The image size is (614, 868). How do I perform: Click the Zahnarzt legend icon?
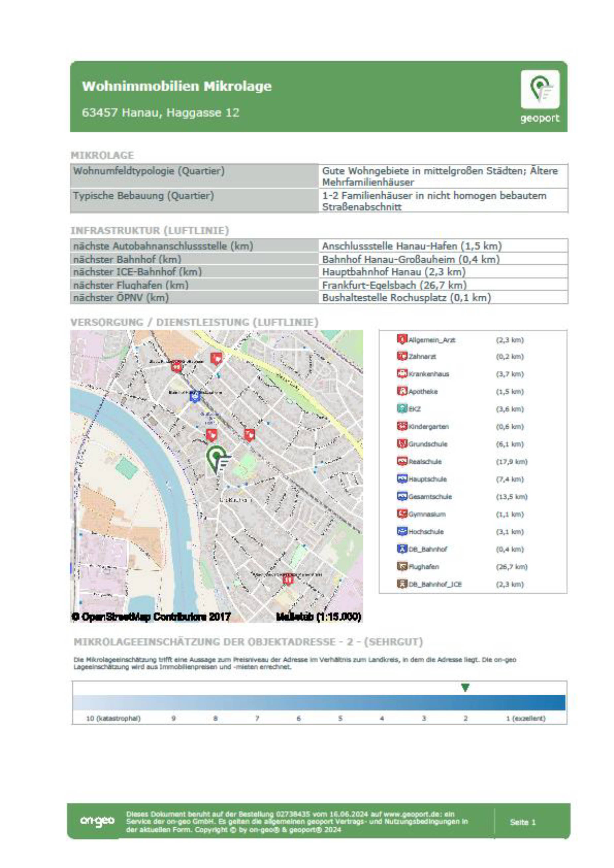(x=402, y=356)
